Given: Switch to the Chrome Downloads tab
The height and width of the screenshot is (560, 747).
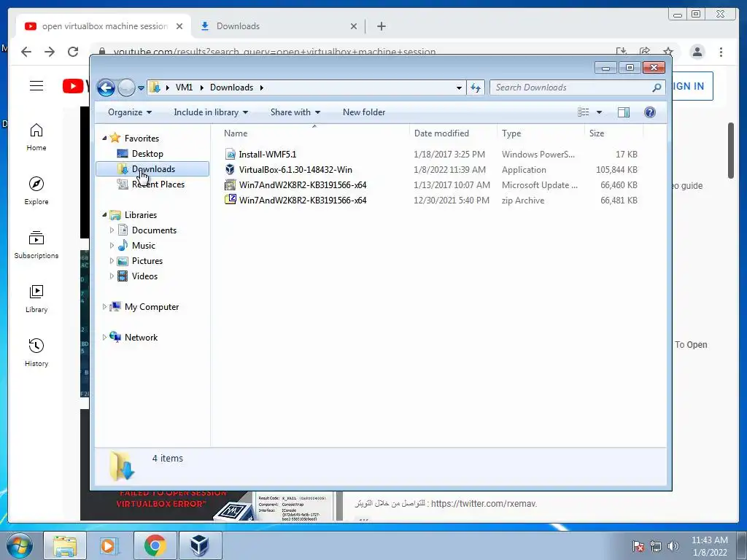Looking at the screenshot, I should (278, 26).
